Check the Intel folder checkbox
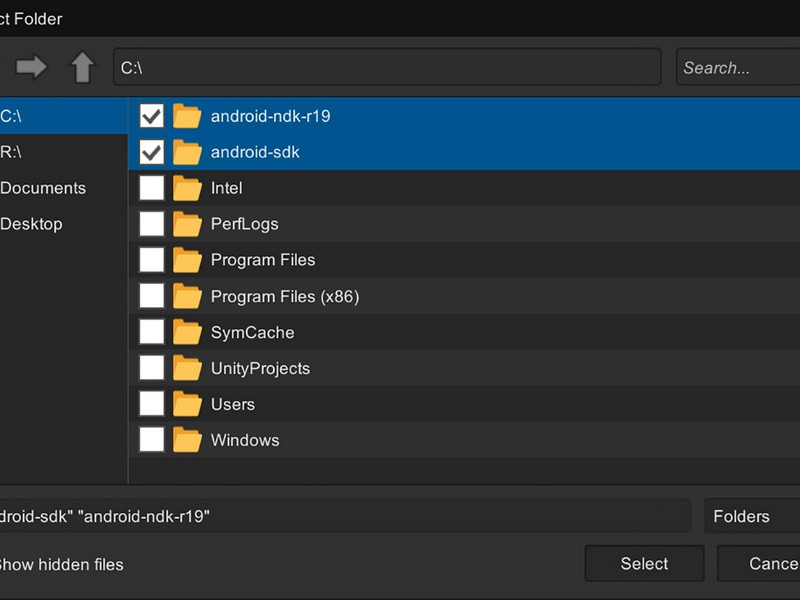 tap(152, 188)
